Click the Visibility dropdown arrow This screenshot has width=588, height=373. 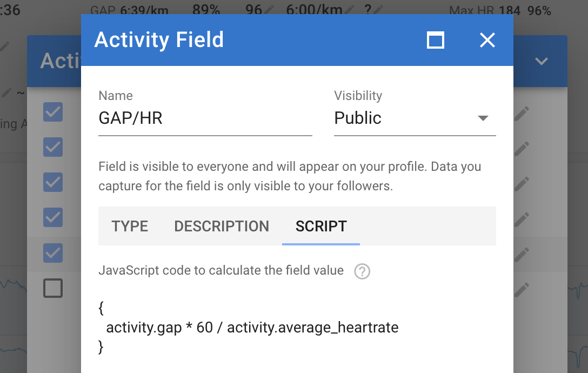coord(483,118)
